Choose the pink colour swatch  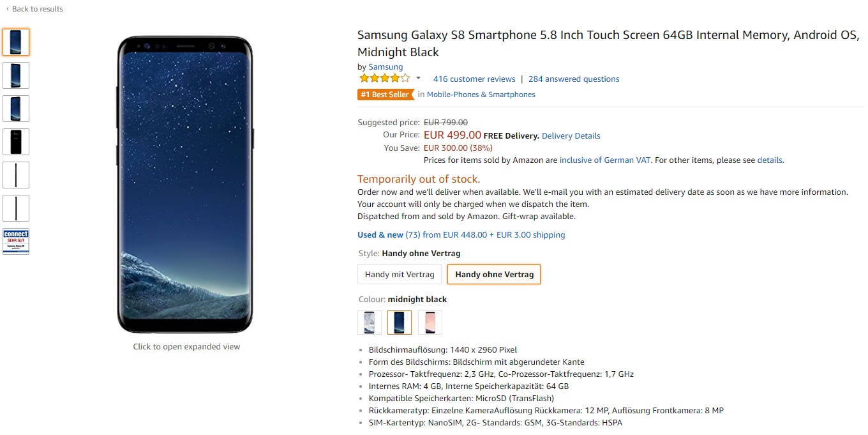click(430, 323)
